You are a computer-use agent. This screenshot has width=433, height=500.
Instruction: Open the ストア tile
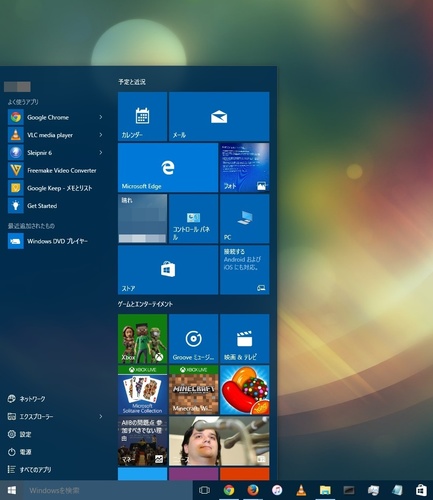tap(168, 270)
